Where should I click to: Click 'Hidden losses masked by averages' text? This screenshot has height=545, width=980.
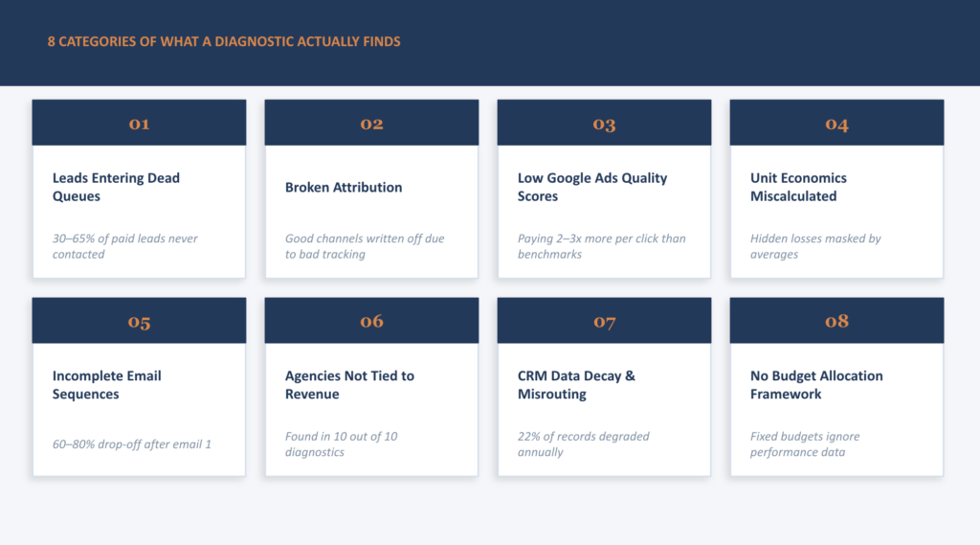(x=815, y=246)
